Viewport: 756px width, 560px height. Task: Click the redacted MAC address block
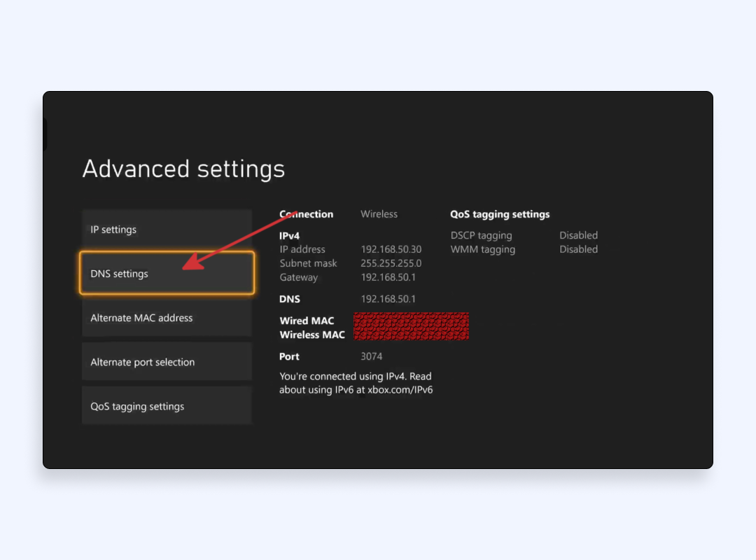pos(411,326)
